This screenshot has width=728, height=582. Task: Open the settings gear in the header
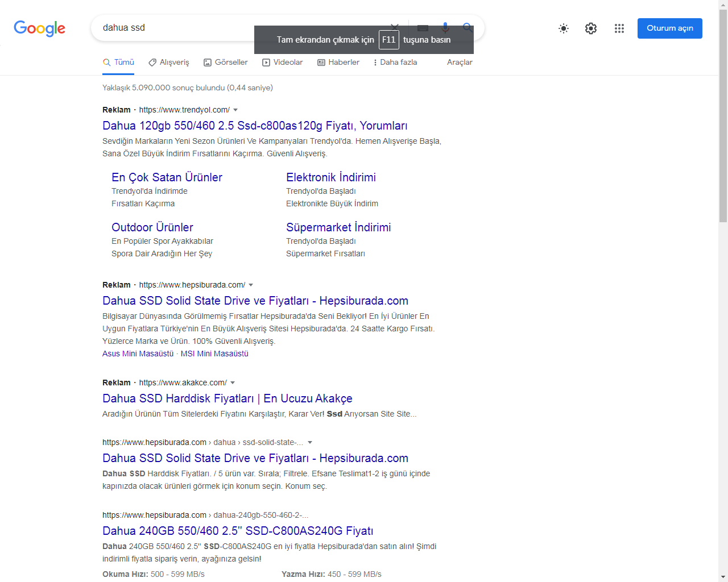(591, 28)
